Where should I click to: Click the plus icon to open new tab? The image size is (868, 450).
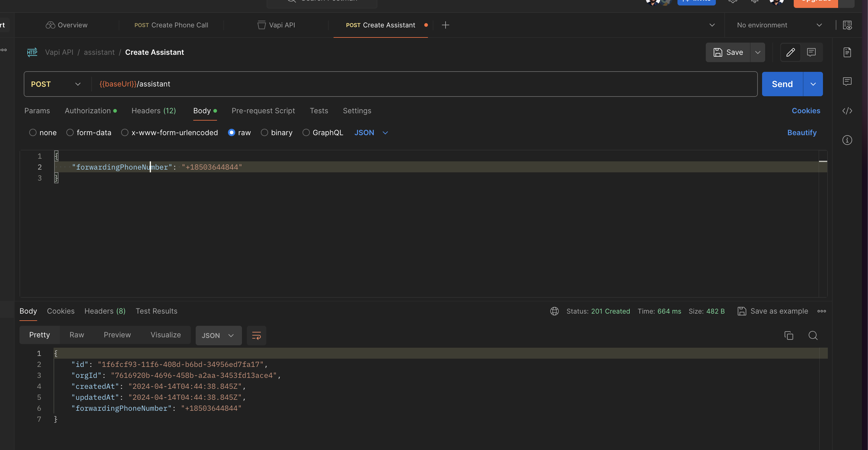(x=445, y=25)
